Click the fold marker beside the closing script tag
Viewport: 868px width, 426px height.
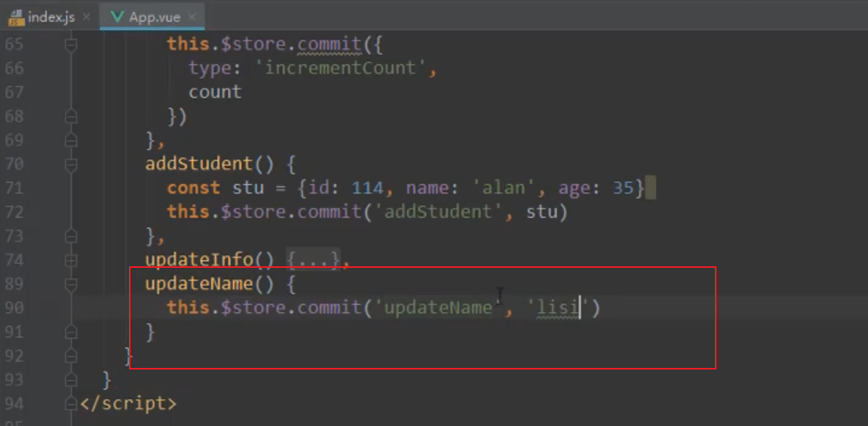pos(71,404)
